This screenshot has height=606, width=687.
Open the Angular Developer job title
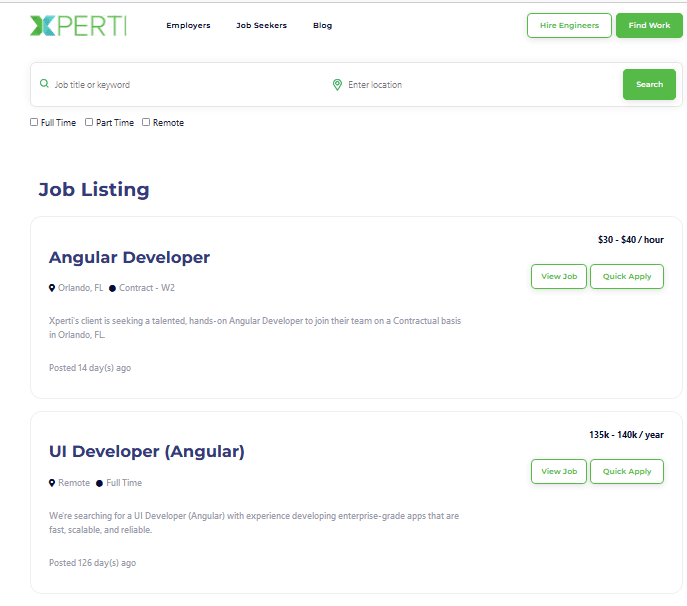point(129,258)
